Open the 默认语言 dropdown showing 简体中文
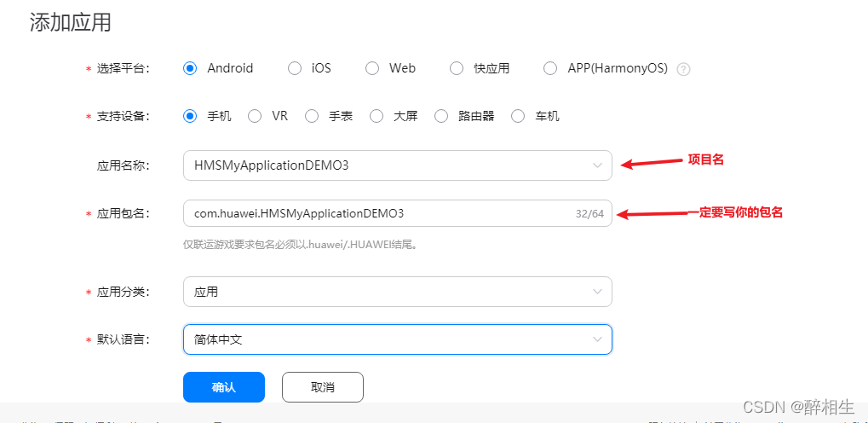This screenshot has height=423, width=868. [x=398, y=339]
